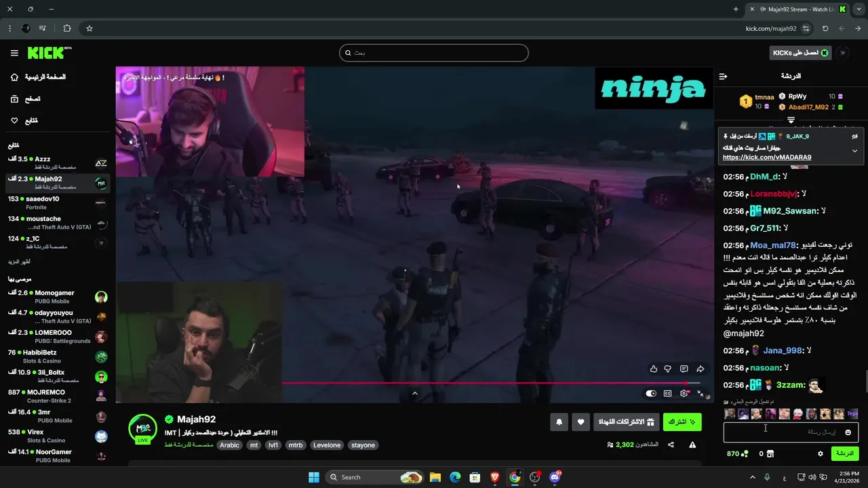Open share icon below stream
The image size is (868, 488).
pos(671,445)
